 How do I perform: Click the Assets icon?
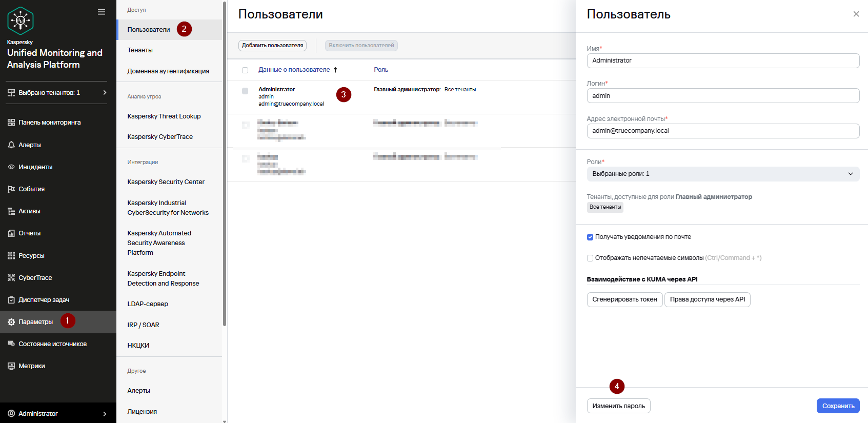tap(11, 211)
